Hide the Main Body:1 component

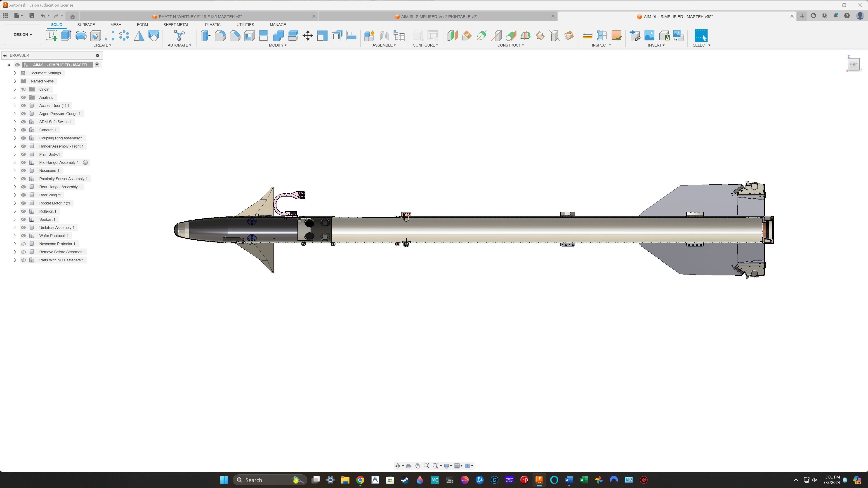click(23, 154)
